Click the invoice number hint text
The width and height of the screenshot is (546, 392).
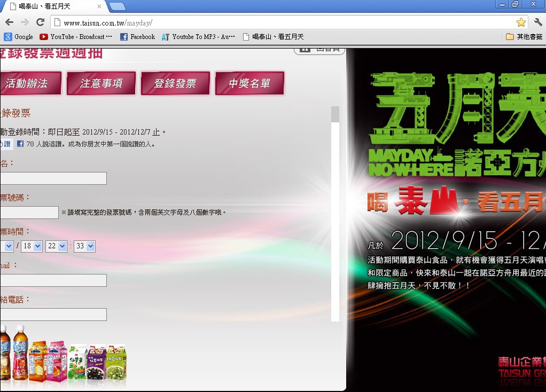144,213
